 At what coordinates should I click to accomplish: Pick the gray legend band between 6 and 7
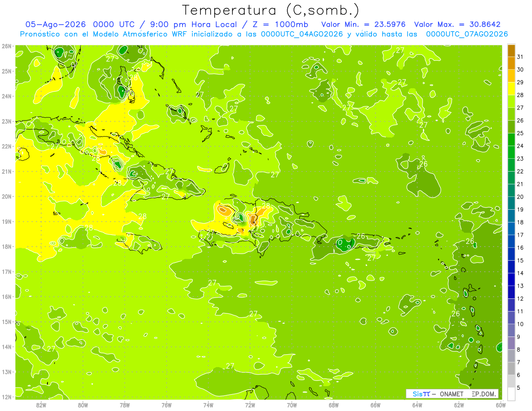coord(511,368)
